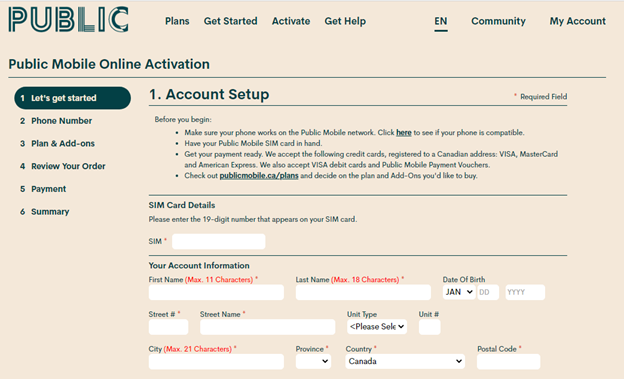Click the 'SIM Card Details' heading

coord(182,205)
